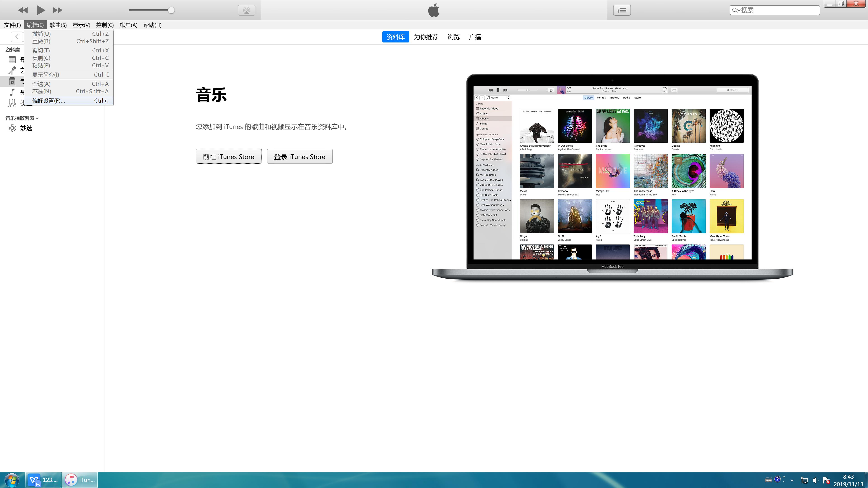
Task: Open the Action Center flag icon
Action: (826, 480)
